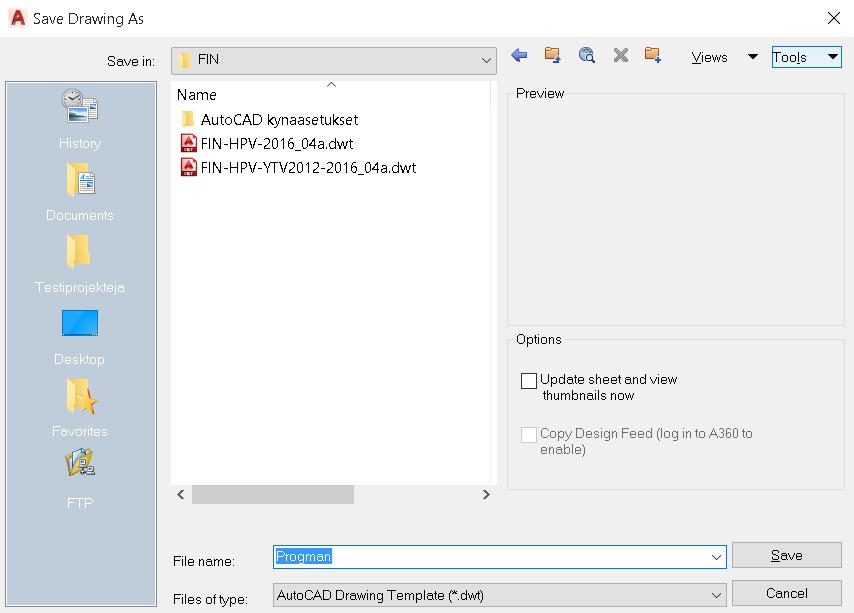The height and width of the screenshot is (613, 854).
Task: Close the Save Drawing As dialog
Action: pyautogui.click(x=833, y=18)
